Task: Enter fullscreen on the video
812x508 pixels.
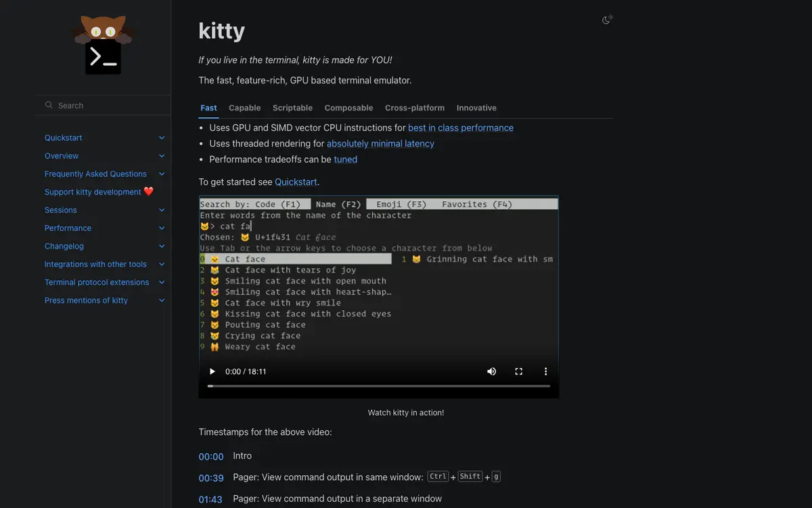Action: [x=519, y=371]
